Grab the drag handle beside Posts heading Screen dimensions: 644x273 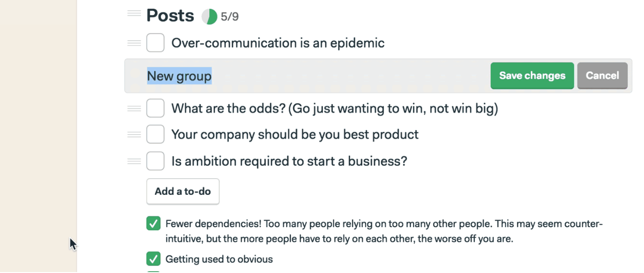pos(134,14)
